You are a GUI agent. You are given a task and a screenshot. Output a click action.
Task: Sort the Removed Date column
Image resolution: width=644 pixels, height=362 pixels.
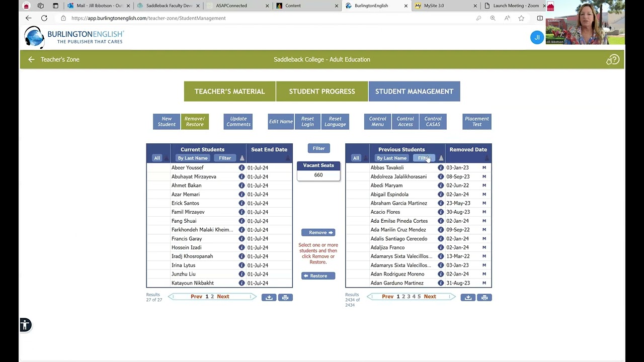[x=487, y=158]
